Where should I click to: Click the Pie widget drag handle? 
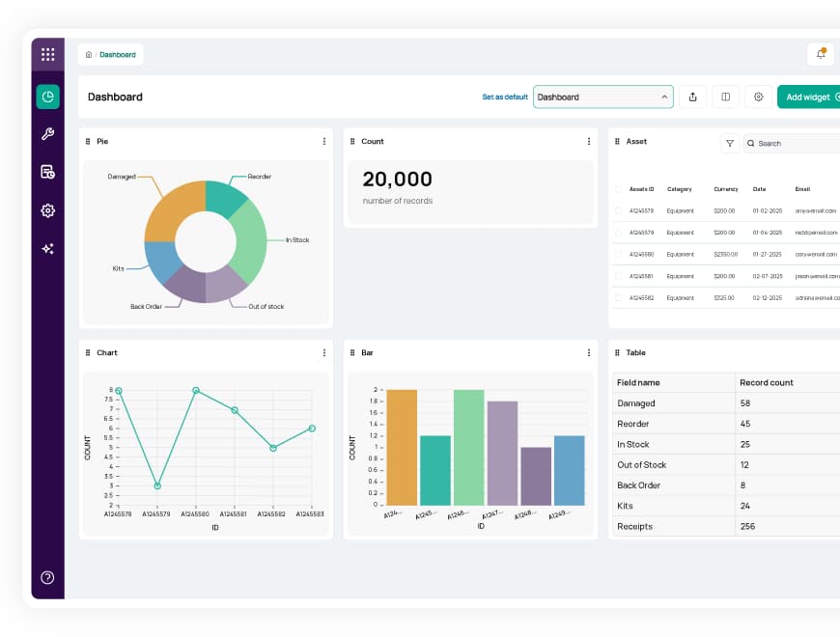(88, 141)
